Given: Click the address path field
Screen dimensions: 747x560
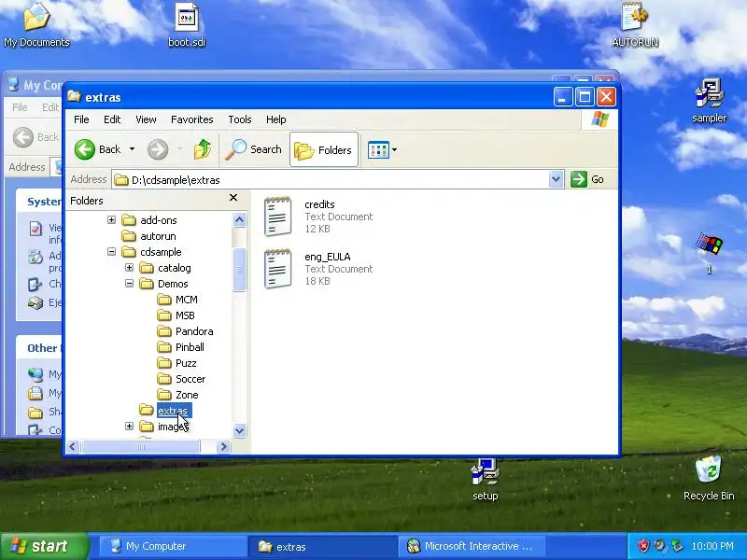Looking at the screenshot, I should tap(331, 179).
